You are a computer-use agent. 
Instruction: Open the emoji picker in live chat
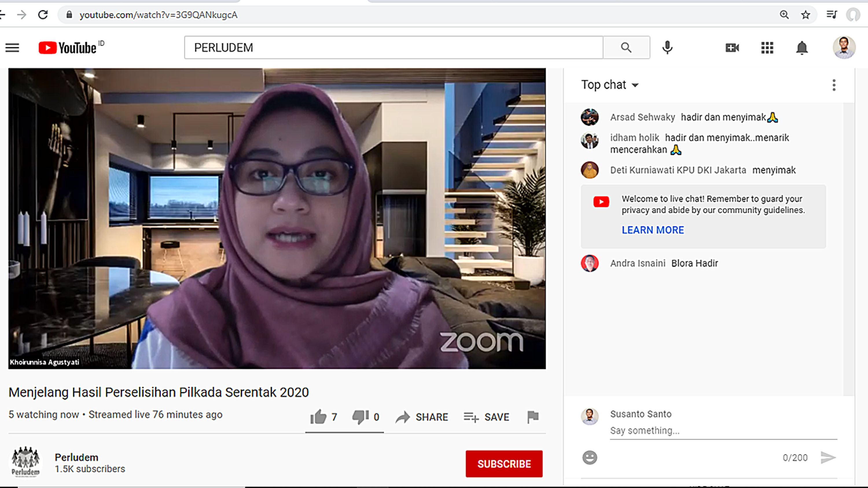[590, 458]
